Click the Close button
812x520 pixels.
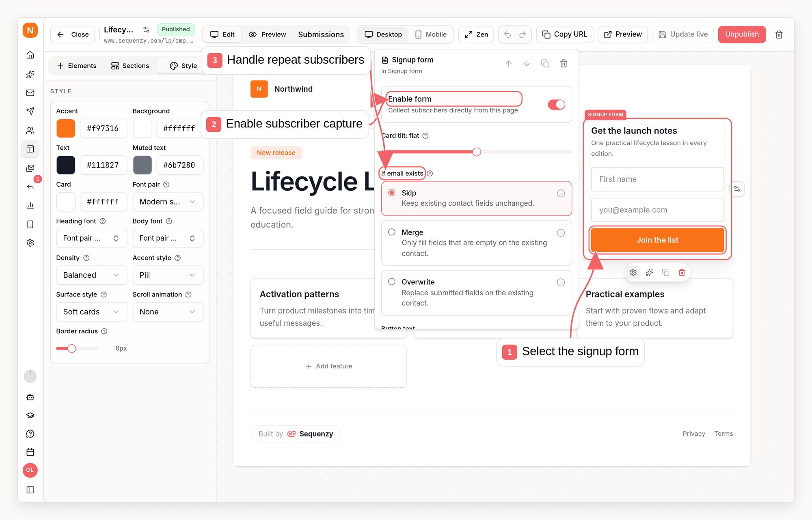73,34
